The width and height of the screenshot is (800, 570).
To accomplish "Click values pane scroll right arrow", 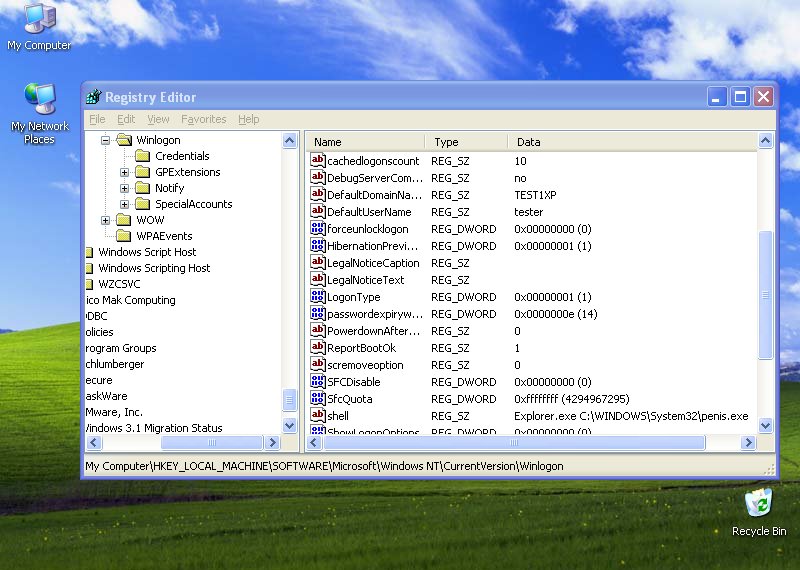I will (x=748, y=442).
